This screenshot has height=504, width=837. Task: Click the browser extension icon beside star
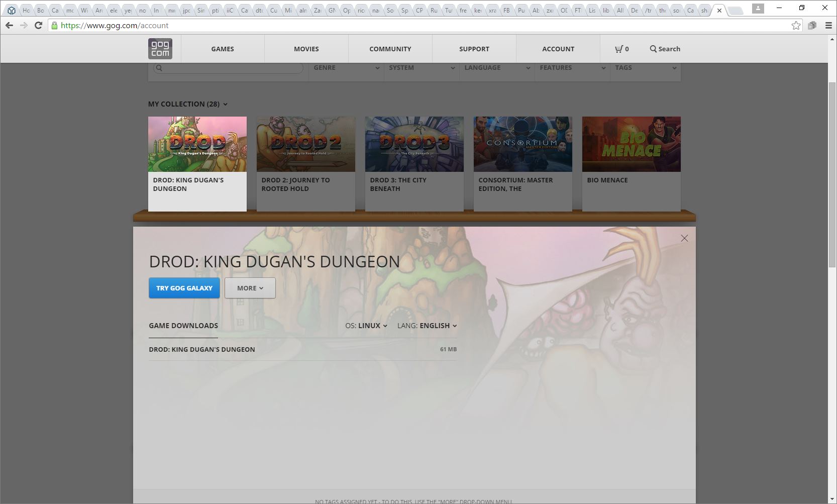click(x=812, y=25)
